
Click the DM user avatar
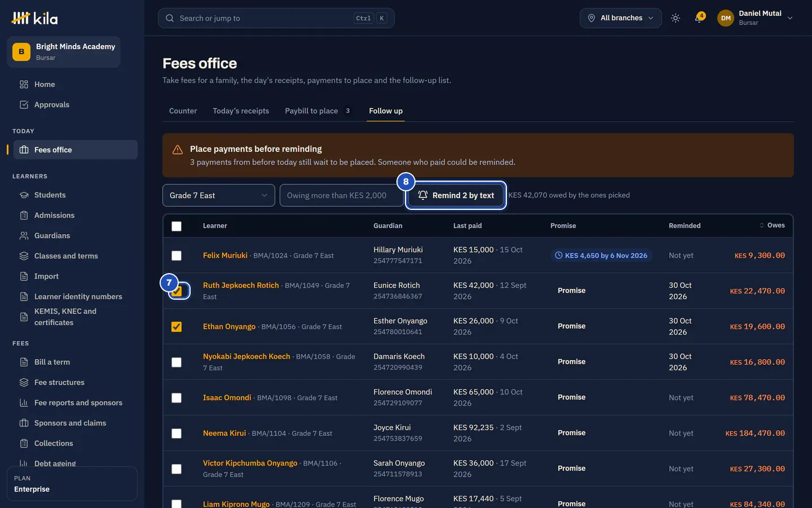(726, 18)
